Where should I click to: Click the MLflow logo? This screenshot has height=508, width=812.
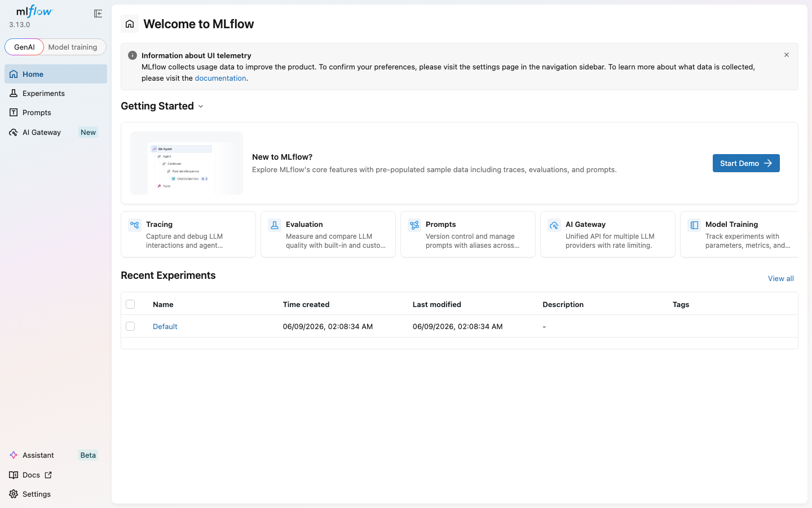tap(34, 11)
